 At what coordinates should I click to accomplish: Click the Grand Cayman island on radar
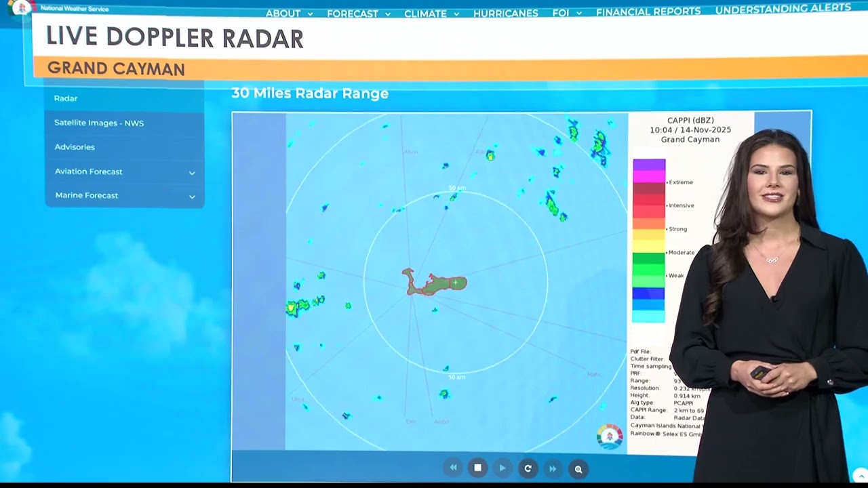tap(435, 283)
